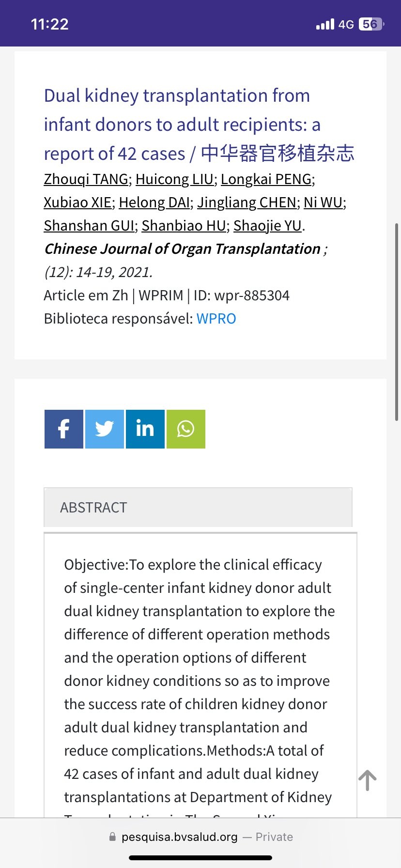Screen dimensions: 401x868
Task: Open the WPRO library link
Action: coord(216,319)
